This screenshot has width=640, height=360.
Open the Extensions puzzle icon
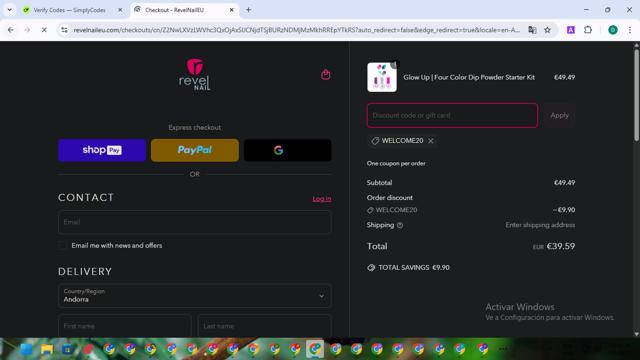588,30
